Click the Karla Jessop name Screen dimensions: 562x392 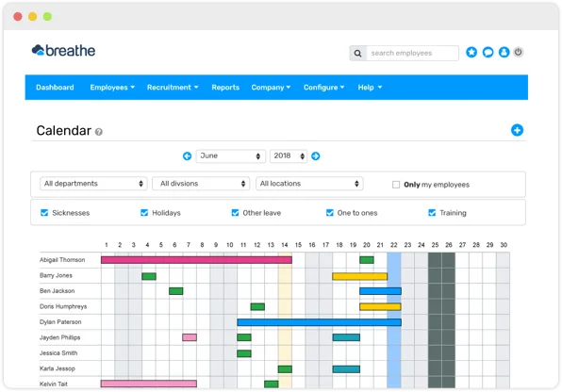click(58, 368)
